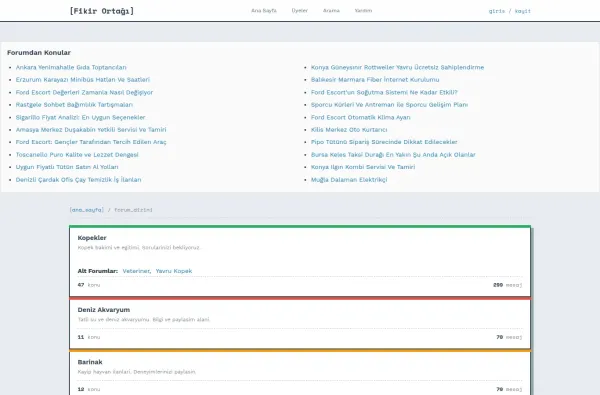
Task: Open the Üyeler menu item
Action: 300,11
